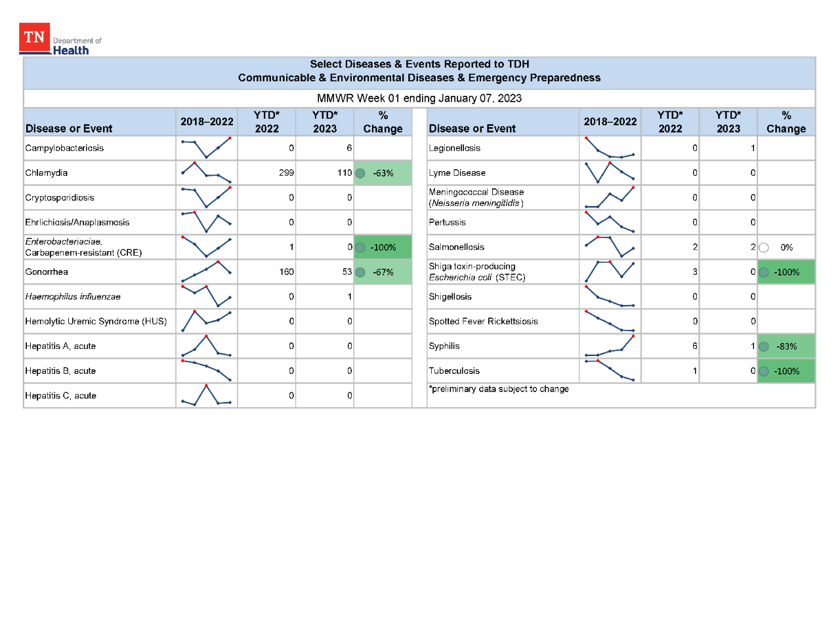Click the Syphilis 2018–2022 sparkline chart
This screenshot has height=644, width=840.
click(x=610, y=346)
